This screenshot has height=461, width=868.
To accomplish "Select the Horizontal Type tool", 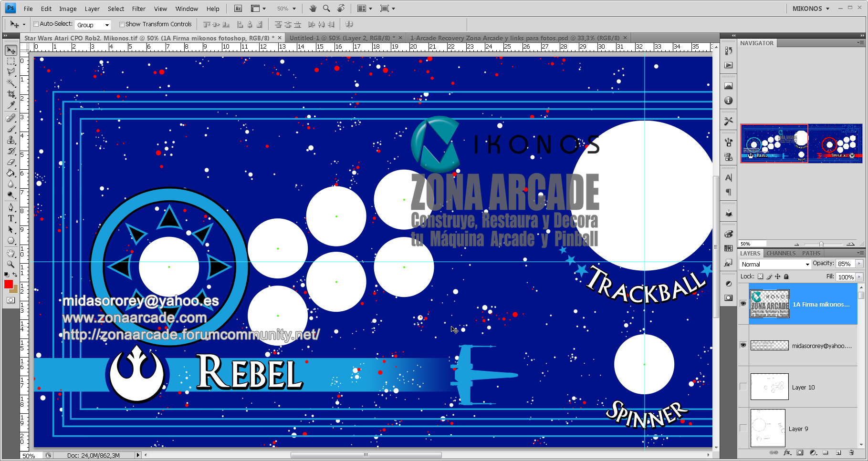I will pos(11,218).
